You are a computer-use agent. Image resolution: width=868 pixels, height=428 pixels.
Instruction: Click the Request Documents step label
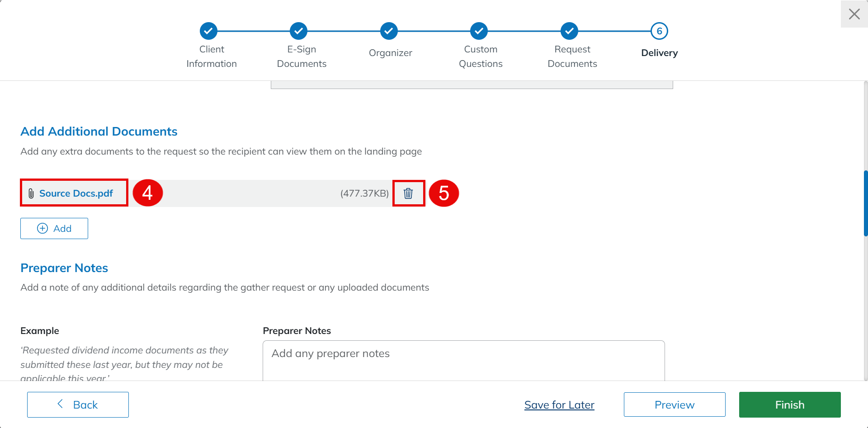tap(572, 56)
